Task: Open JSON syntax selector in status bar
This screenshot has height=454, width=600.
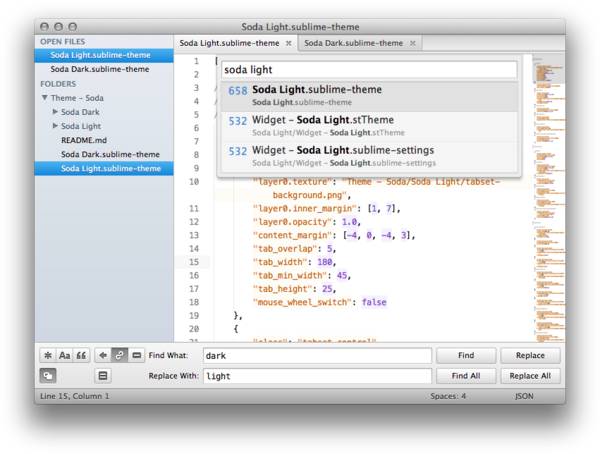Action: (x=524, y=396)
